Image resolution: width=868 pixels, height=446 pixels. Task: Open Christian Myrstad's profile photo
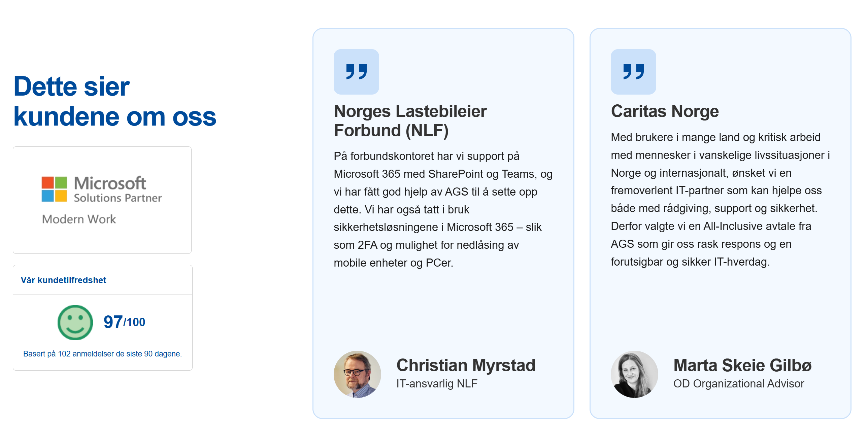[x=357, y=374]
